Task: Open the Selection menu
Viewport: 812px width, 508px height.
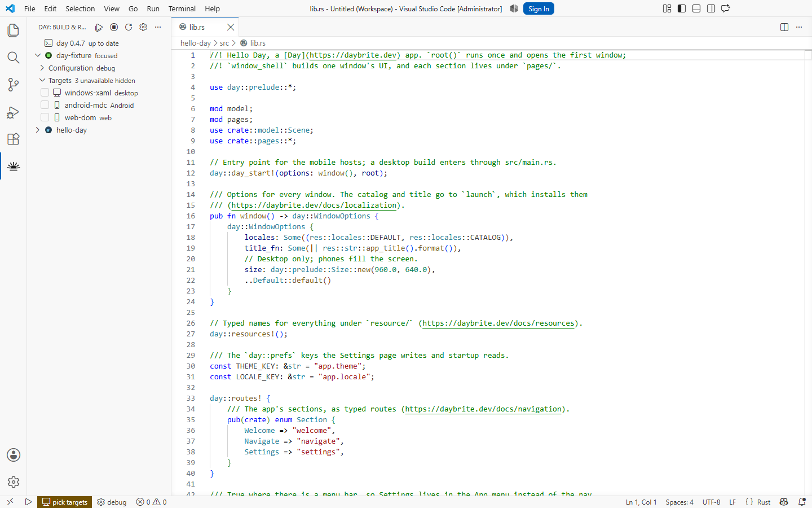Action: point(80,8)
